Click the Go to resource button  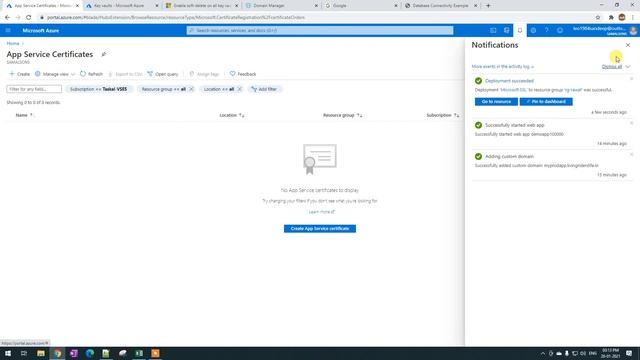click(496, 102)
